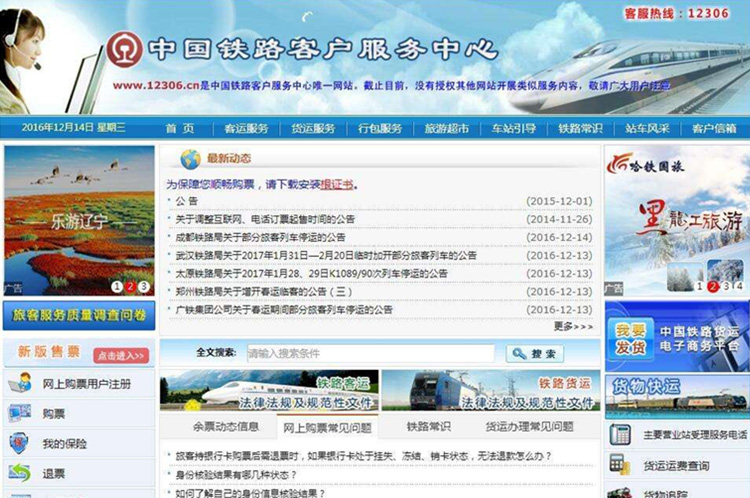Click the 搜索 search button

535,354
